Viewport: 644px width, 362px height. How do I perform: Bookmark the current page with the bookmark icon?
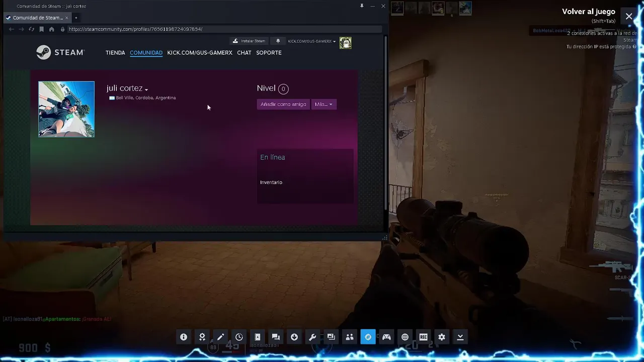point(41,29)
